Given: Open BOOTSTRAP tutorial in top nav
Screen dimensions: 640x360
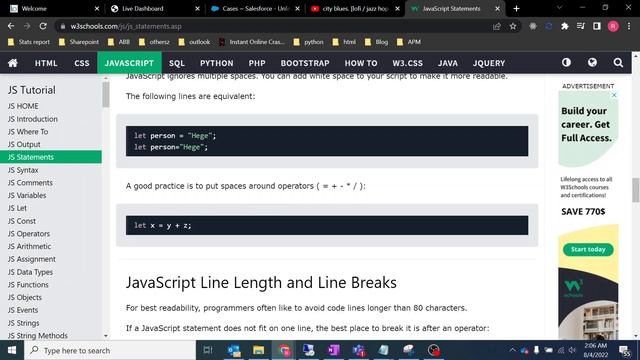Looking at the screenshot, I should tap(305, 63).
